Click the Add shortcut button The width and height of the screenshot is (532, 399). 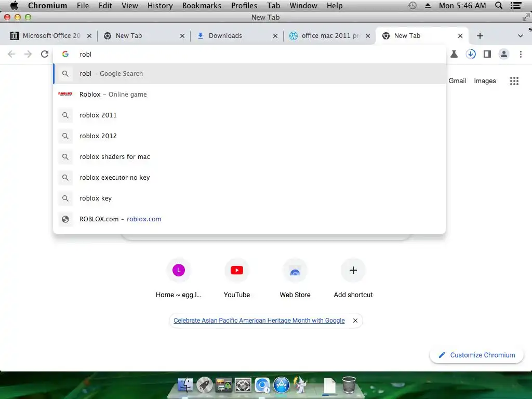coord(353,279)
